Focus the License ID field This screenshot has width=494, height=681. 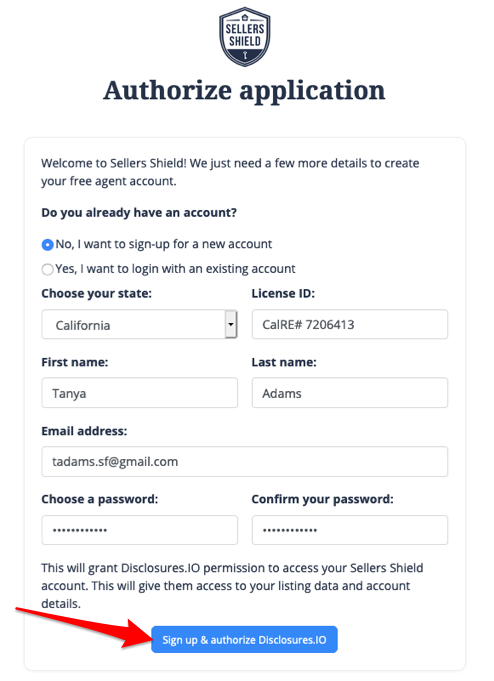tap(350, 324)
